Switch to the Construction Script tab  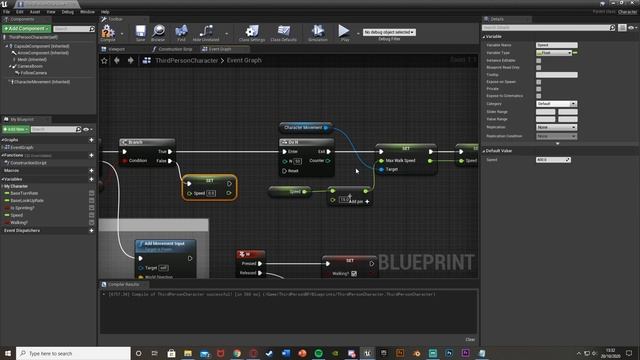(x=175, y=49)
